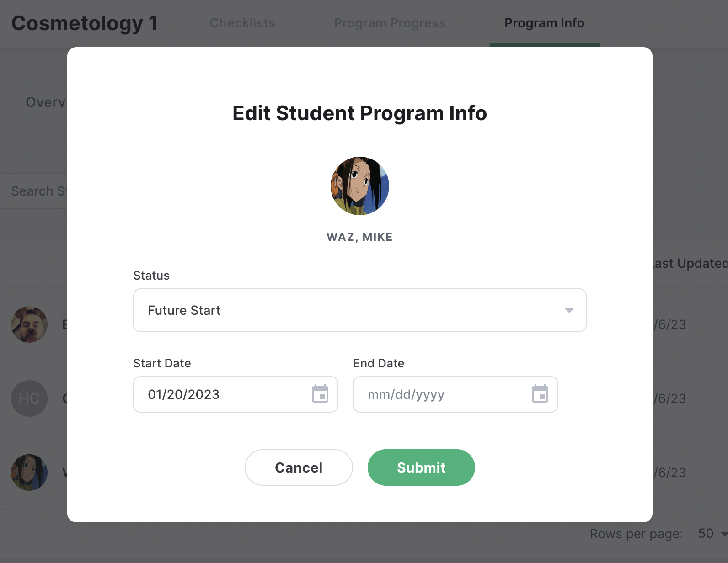Click the Cosmetology 1 page title
Viewport: 728px width, 563px height.
(85, 23)
